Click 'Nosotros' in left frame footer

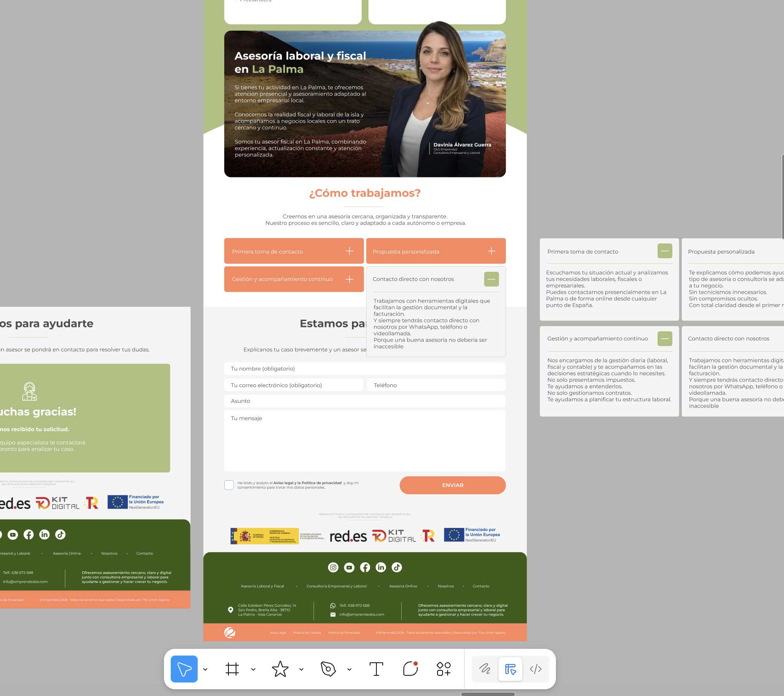pyautogui.click(x=109, y=553)
